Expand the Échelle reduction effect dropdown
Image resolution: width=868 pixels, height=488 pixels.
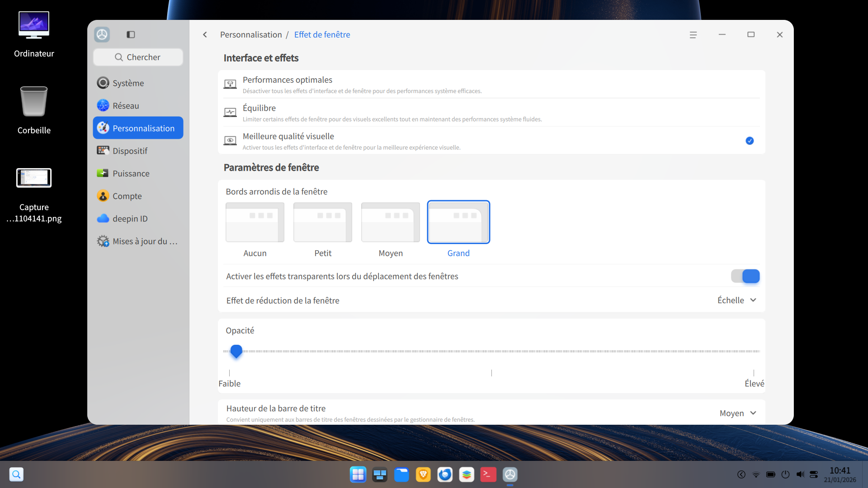737,300
